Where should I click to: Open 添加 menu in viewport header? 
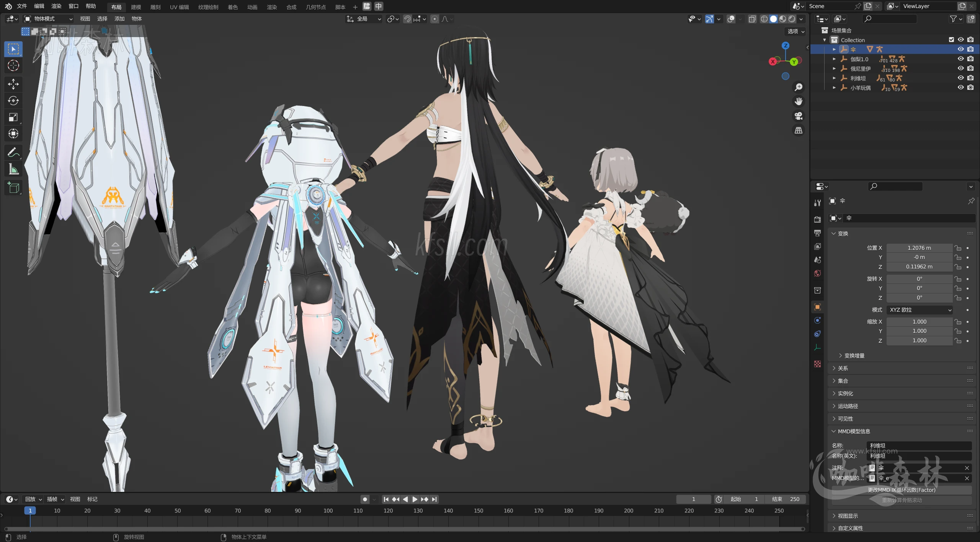[x=119, y=19]
